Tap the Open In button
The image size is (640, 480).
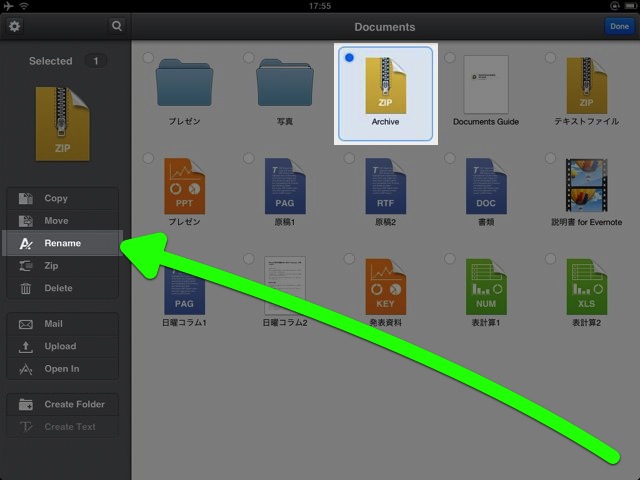pos(62,369)
